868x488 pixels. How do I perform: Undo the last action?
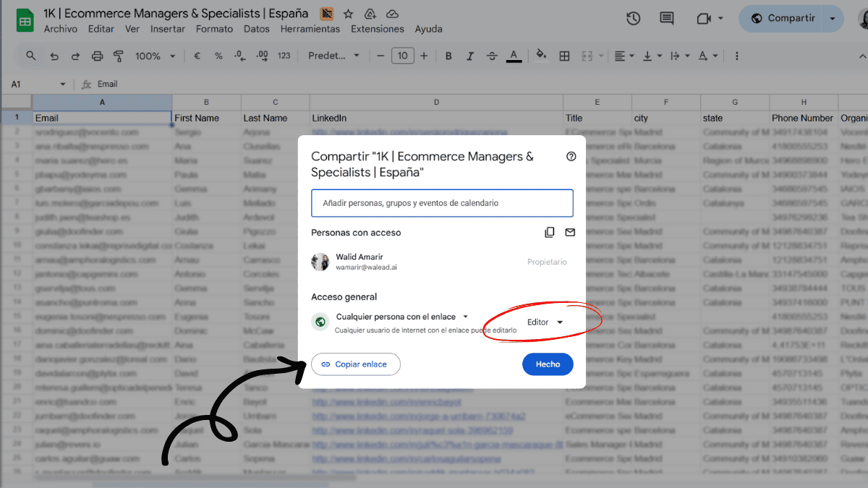pyautogui.click(x=54, y=55)
